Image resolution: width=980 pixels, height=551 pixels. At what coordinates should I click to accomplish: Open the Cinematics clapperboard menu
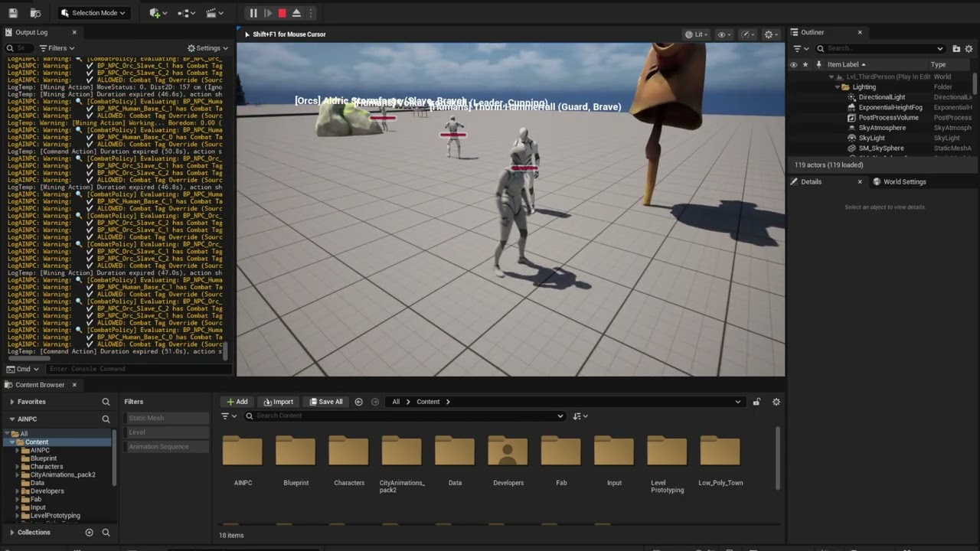[215, 13]
